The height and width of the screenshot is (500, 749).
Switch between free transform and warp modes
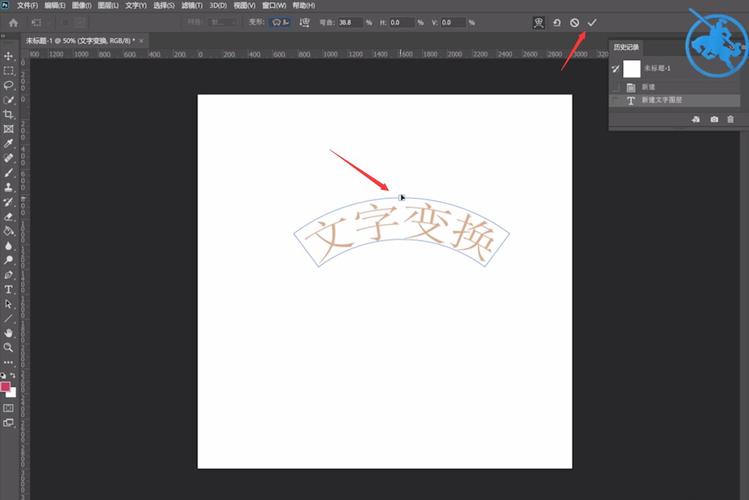[x=538, y=22]
